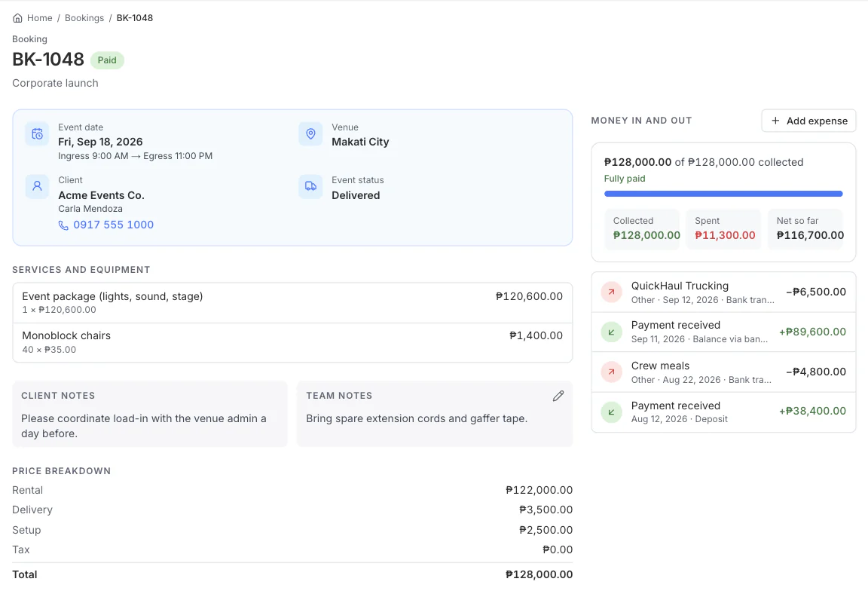
Task: Click the Rental ₱122,000.00 amount
Action: 539,490
